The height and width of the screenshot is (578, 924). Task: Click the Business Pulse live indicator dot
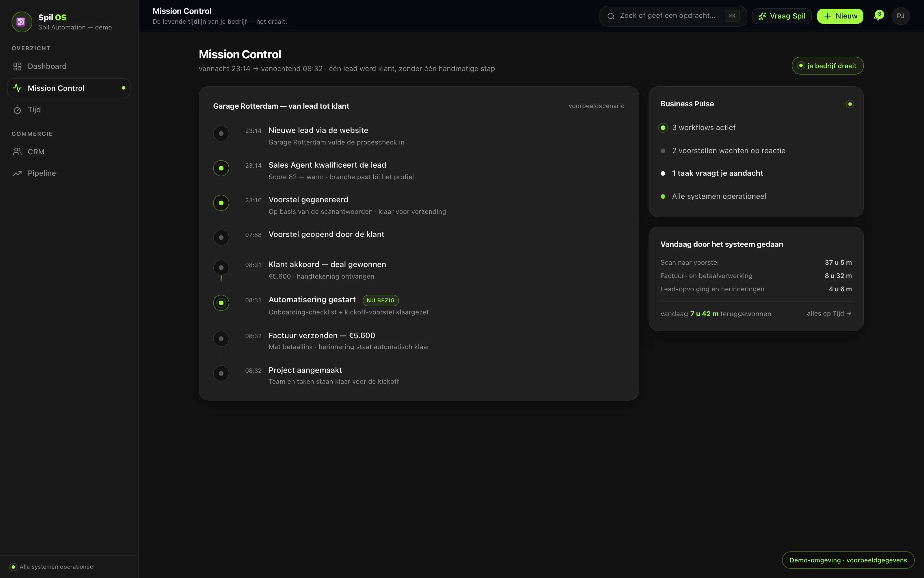click(x=850, y=104)
